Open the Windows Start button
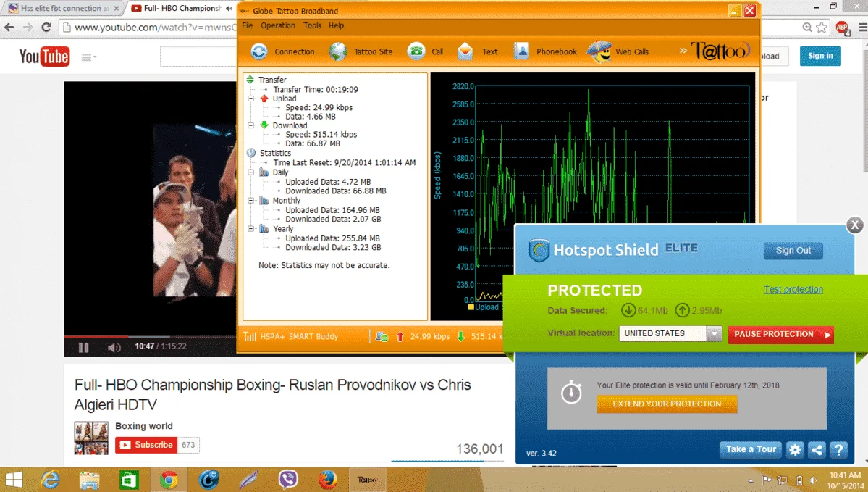Screen dimensions: 868x492 pos(13,480)
